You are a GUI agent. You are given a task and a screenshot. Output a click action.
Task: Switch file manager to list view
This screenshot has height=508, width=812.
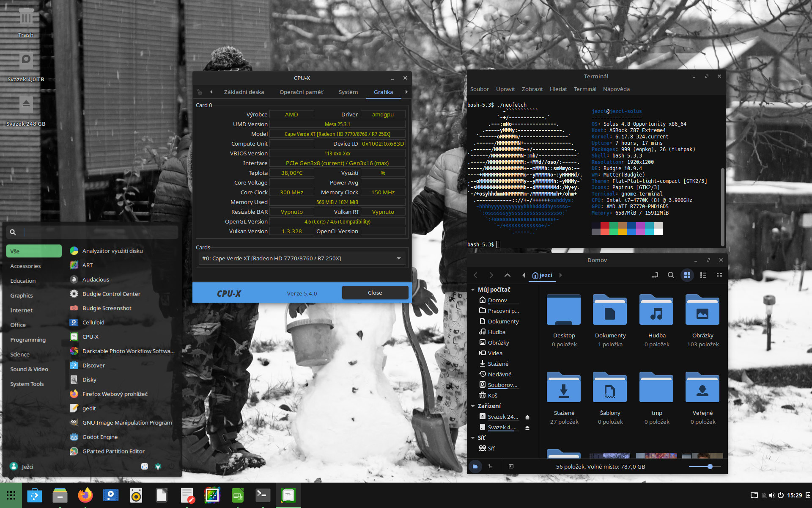(703, 275)
